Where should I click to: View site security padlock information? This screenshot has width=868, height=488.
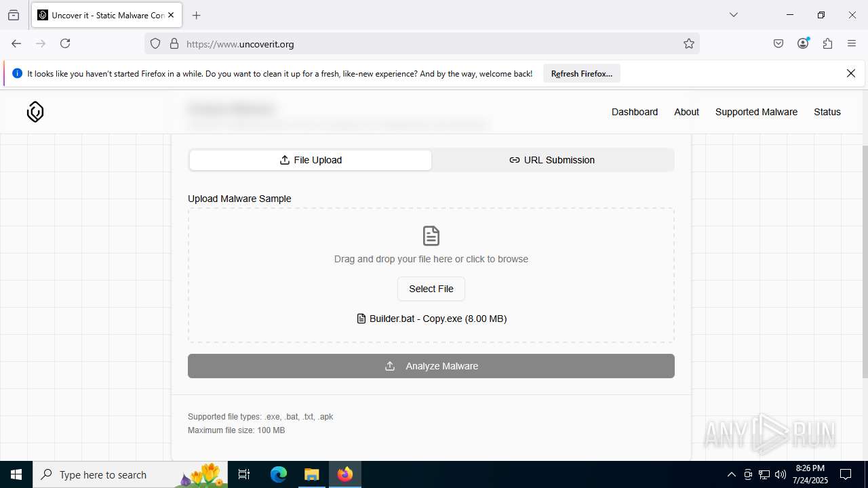174,43
